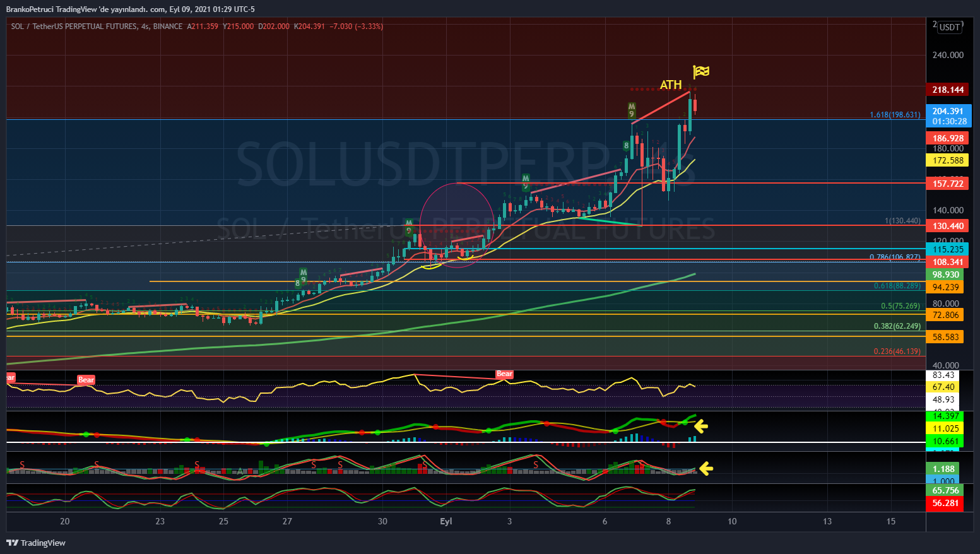Click the Eyl month label on time axis

point(446,521)
